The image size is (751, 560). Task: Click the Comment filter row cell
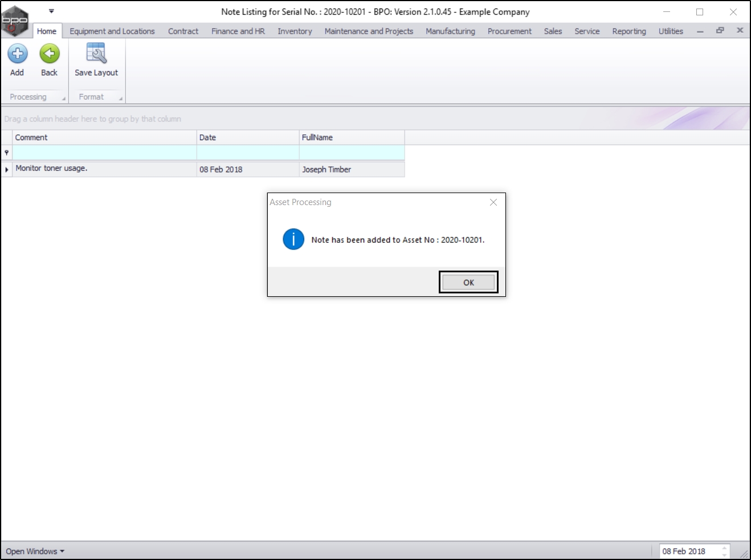point(104,153)
